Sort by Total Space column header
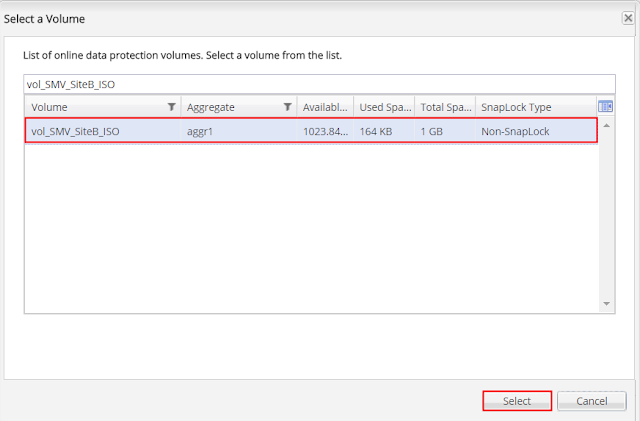Viewport: 640px width, 421px height. pyautogui.click(x=445, y=107)
